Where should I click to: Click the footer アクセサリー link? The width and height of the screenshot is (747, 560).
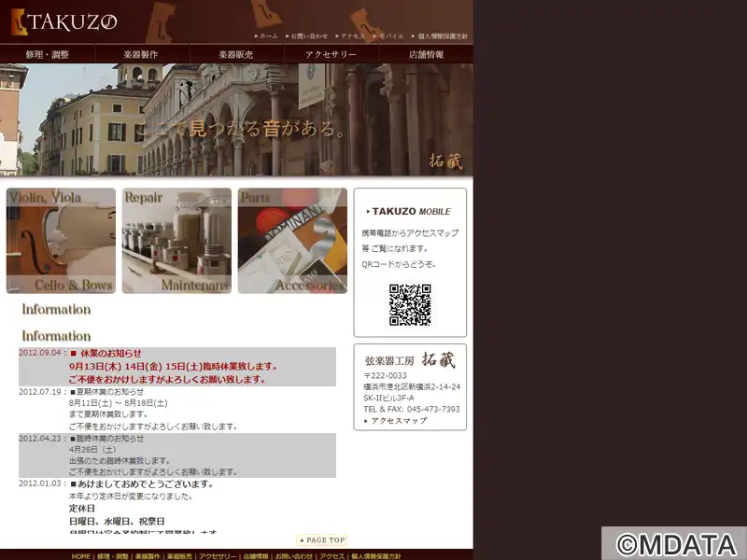click(x=218, y=556)
